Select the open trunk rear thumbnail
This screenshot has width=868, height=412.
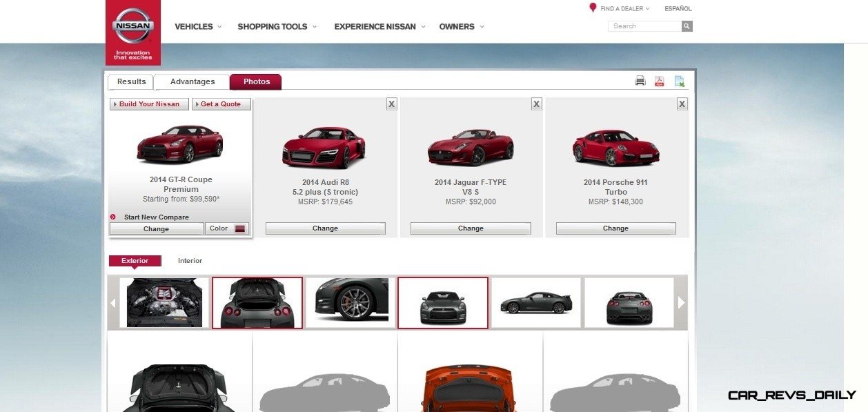pyautogui.click(x=257, y=302)
